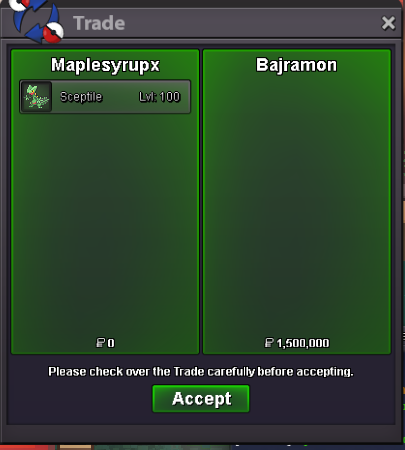Click the Pokedollar icon beside 1,500,000
Screen dimensions: 405x450
(x=269, y=343)
